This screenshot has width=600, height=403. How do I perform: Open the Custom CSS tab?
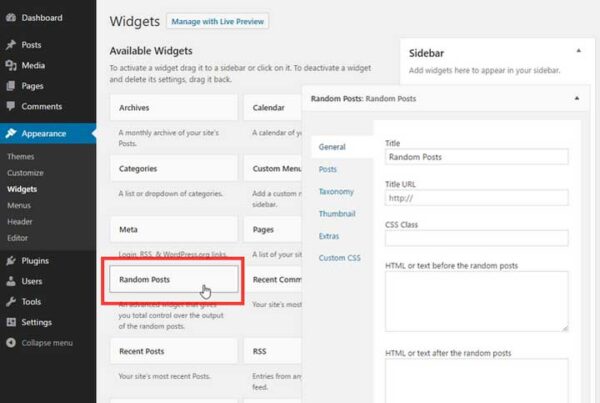click(x=339, y=258)
